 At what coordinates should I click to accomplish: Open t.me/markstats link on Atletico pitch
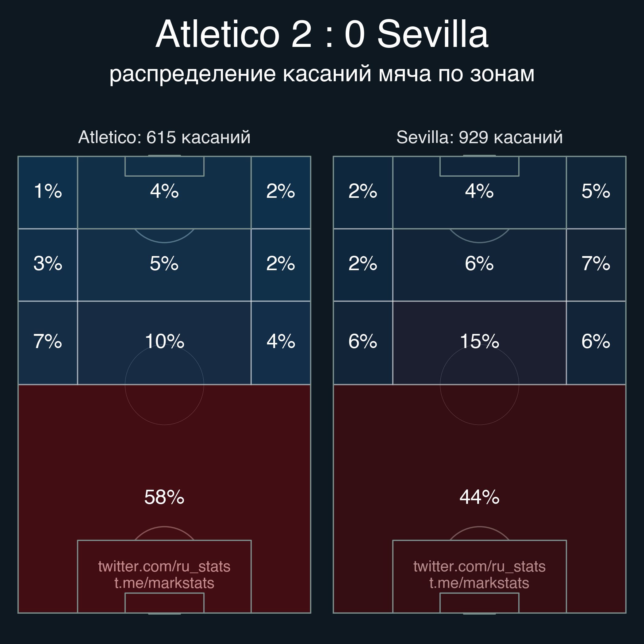164,583
